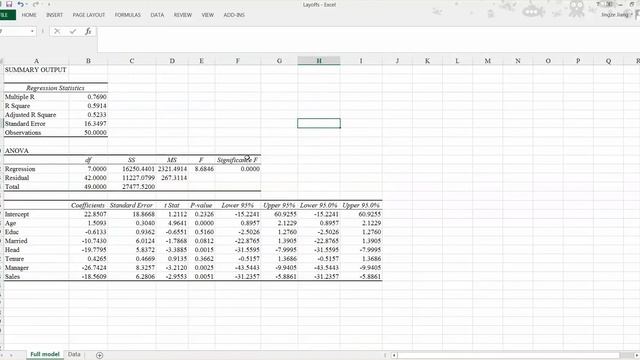The width and height of the screenshot is (640, 360).
Task: Click the ANOVA label cell
Action: 36,151
